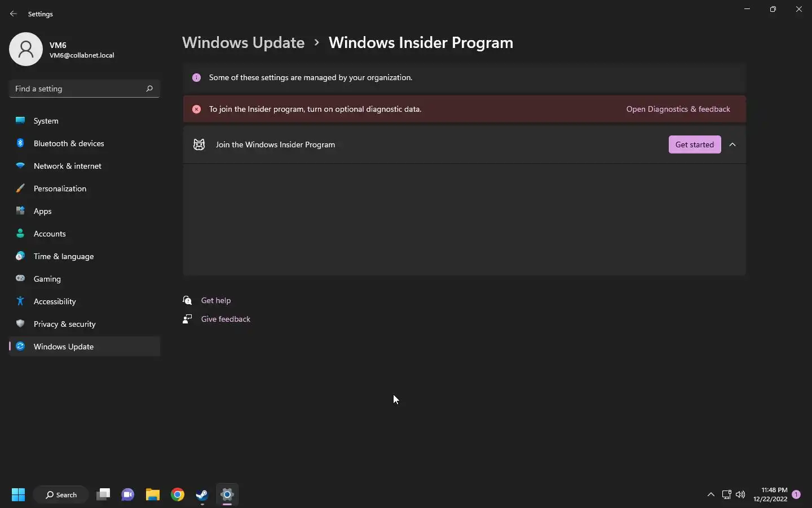Click the info icon in organization banner
Image resolution: width=812 pixels, height=508 pixels.
(x=196, y=77)
